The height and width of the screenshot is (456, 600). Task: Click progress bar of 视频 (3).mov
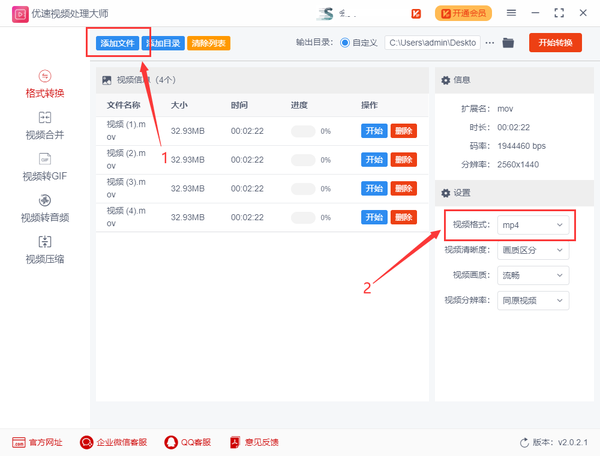pos(303,189)
